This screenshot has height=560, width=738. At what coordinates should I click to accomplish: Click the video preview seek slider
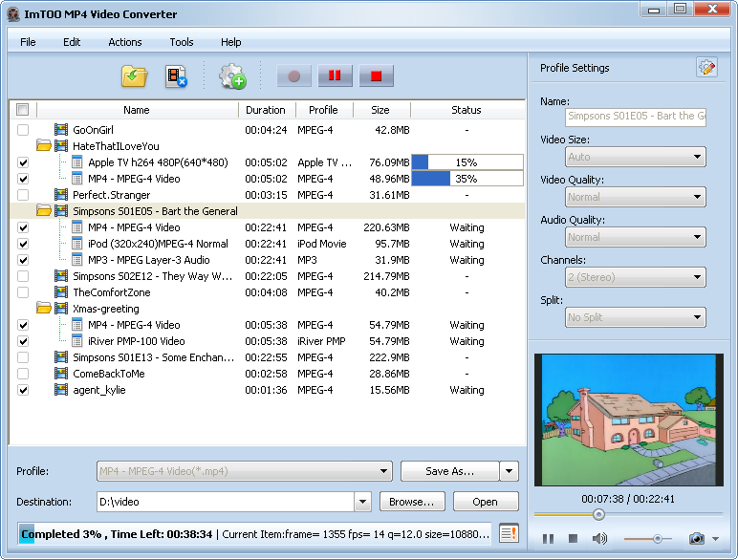point(599,514)
